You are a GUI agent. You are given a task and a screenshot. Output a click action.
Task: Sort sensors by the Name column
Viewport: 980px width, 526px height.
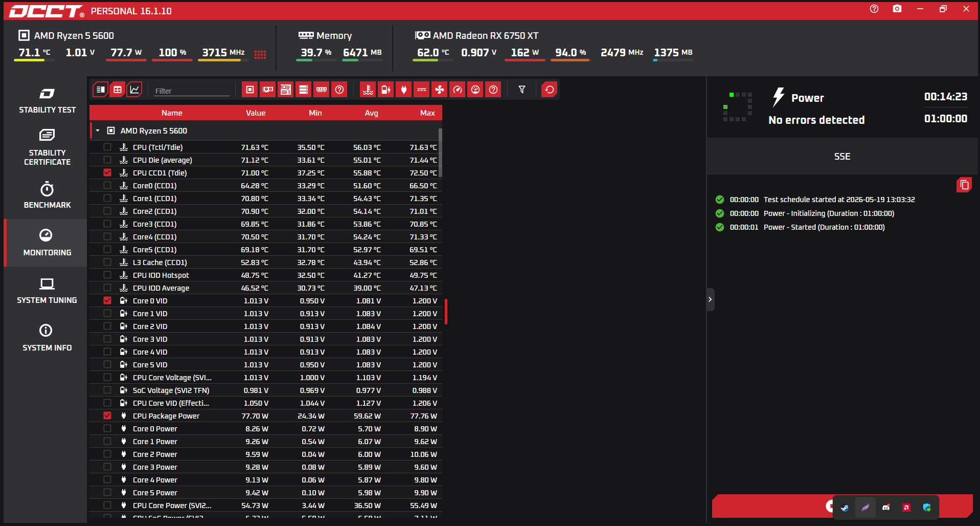pos(172,113)
